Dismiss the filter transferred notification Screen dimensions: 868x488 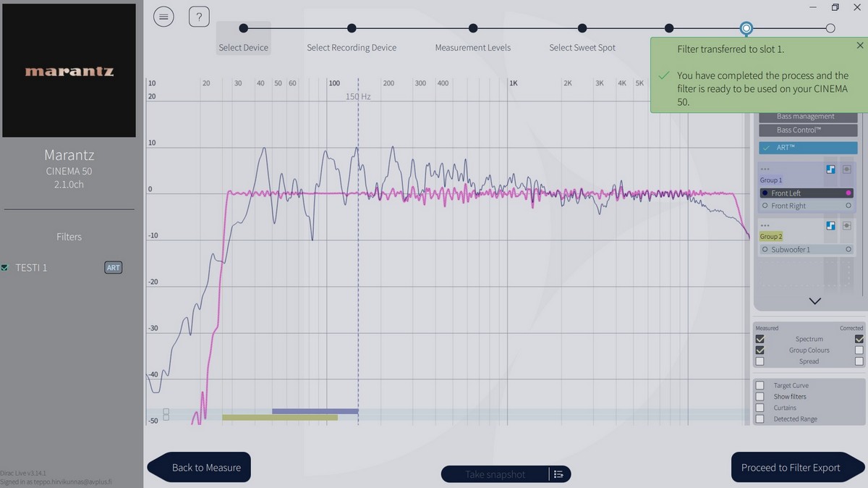point(860,45)
